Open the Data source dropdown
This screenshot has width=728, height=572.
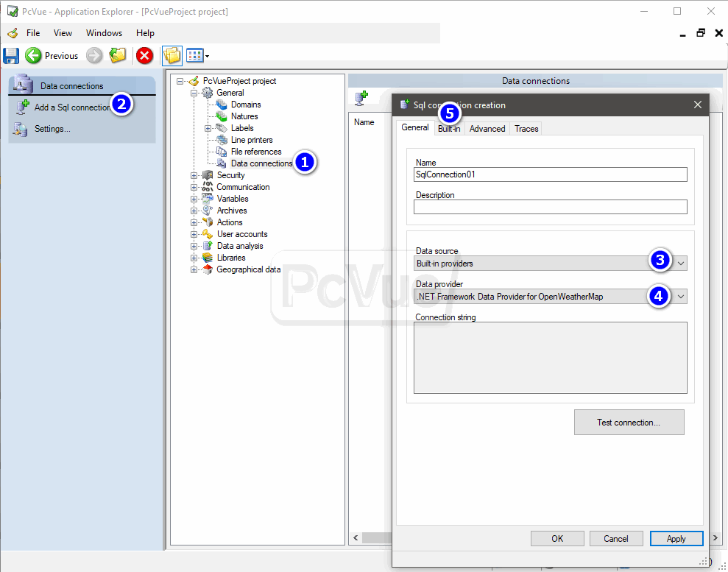tap(682, 263)
